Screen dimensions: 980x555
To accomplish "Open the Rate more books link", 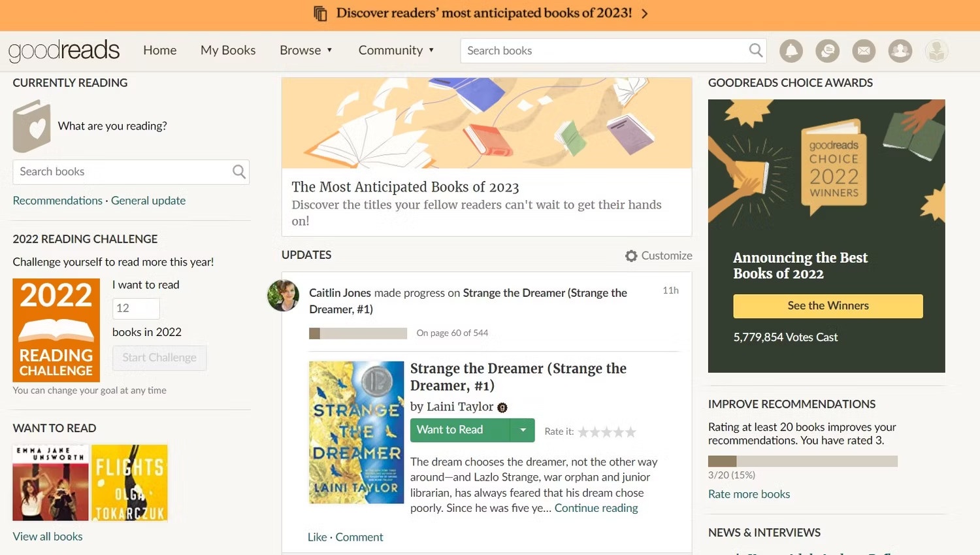I will click(749, 494).
